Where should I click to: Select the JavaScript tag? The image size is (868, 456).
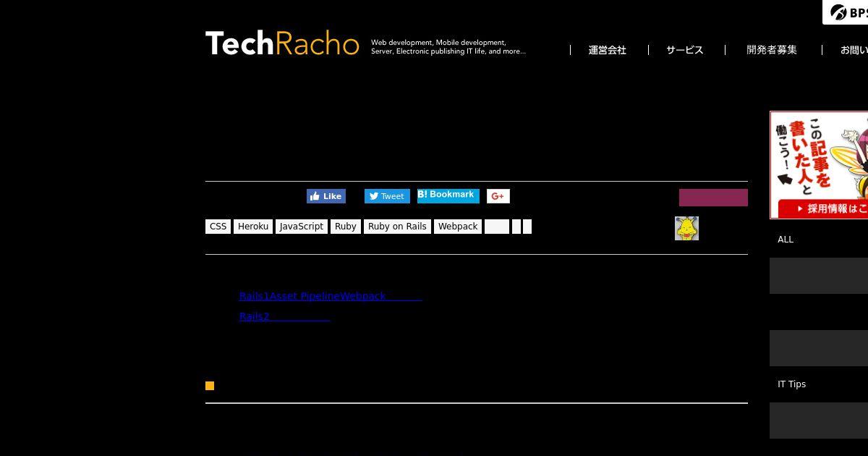(x=302, y=227)
